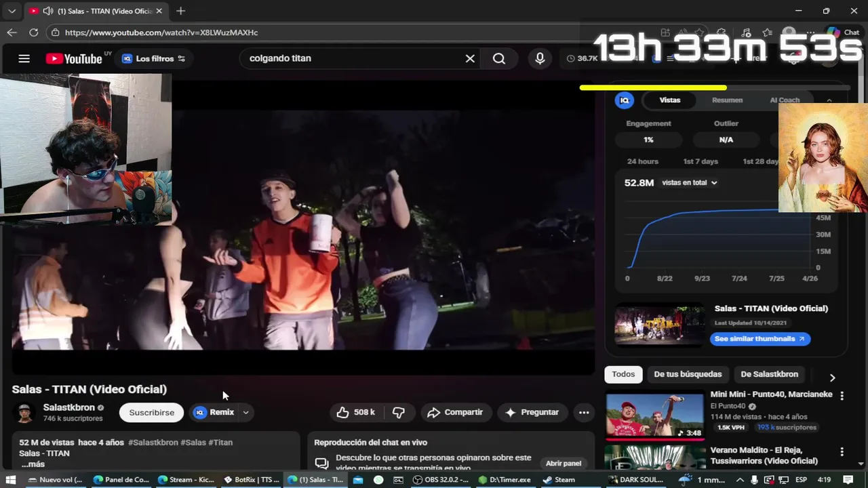Switch to the Resumen tab
The height and width of the screenshot is (488, 868).
pos(727,100)
